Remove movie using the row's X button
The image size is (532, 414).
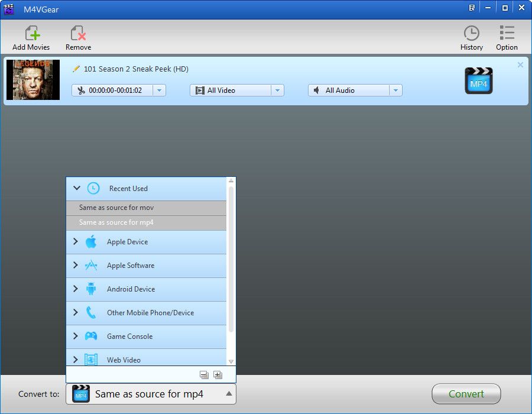[520, 65]
